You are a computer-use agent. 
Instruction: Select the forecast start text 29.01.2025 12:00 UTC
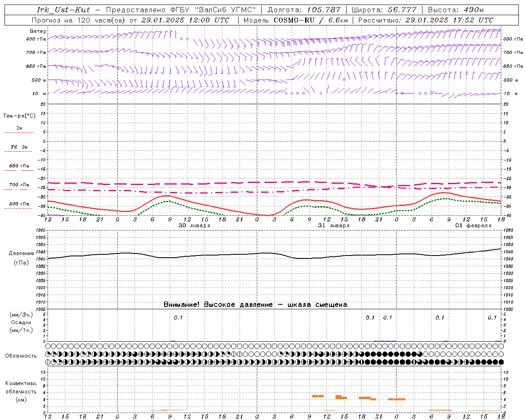pyautogui.click(x=185, y=20)
